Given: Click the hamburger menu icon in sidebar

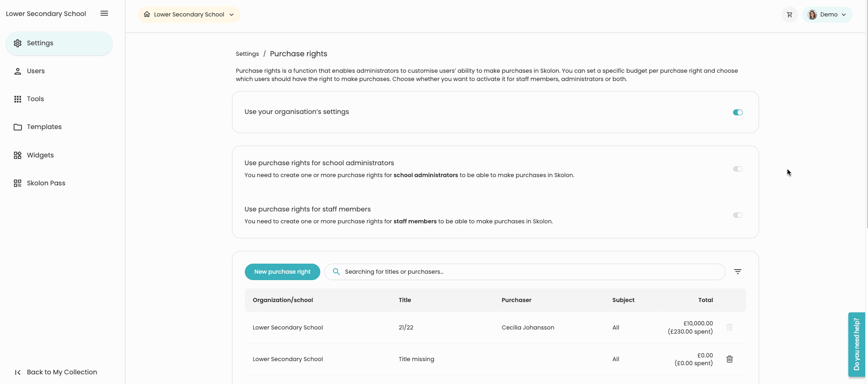Looking at the screenshot, I should [104, 14].
